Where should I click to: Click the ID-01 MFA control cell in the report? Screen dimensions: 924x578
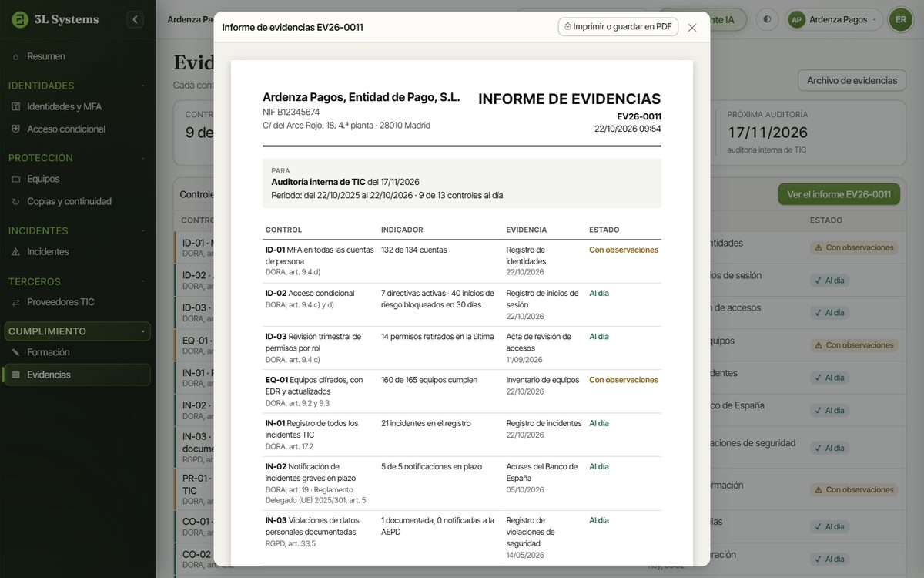point(320,261)
